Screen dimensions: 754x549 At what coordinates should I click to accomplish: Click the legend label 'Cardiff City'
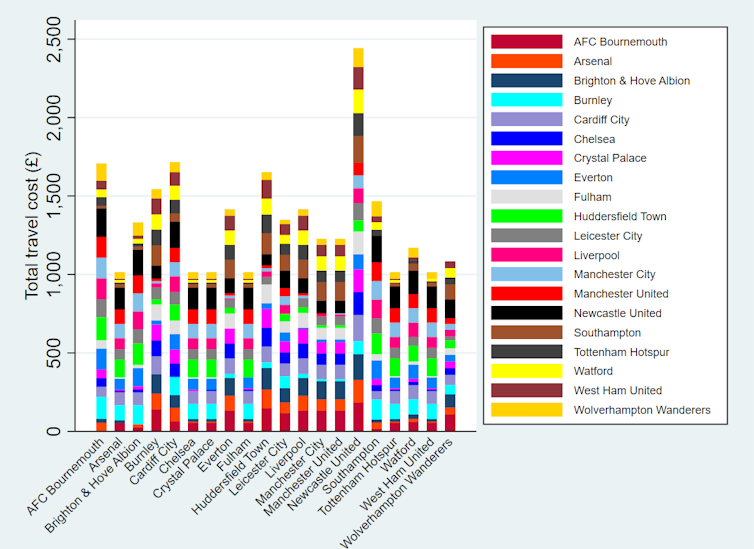coord(601,120)
